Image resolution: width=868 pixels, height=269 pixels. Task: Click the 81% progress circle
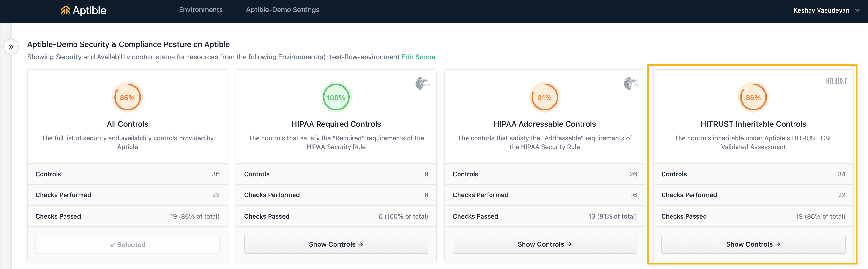point(545,97)
